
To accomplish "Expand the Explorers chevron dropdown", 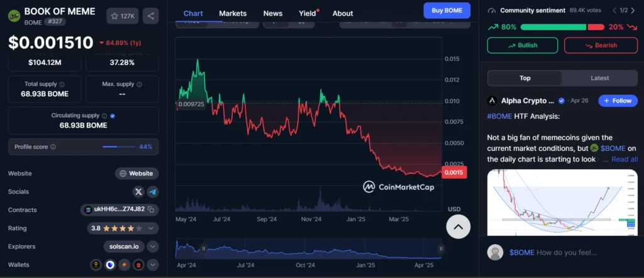I will (153, 247).
